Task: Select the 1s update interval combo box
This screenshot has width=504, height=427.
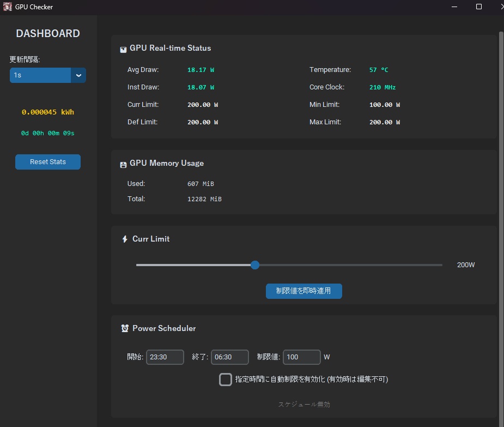Action: click(48, 75)
